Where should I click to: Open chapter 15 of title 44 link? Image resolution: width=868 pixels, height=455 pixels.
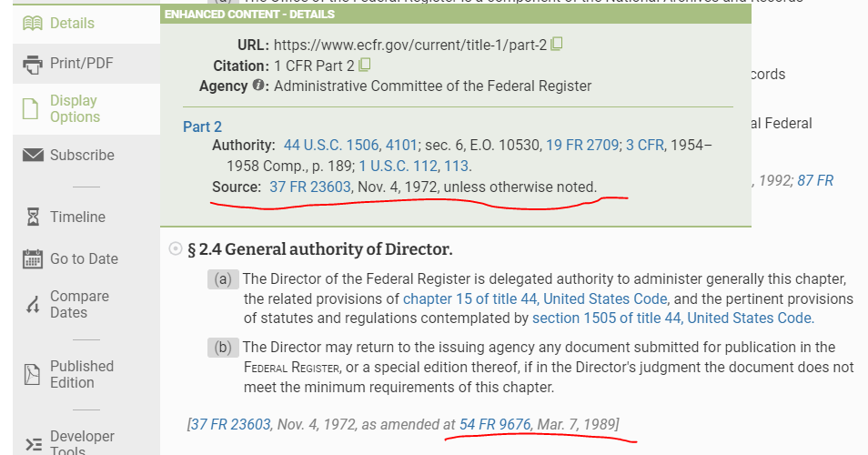pos(535,298)
